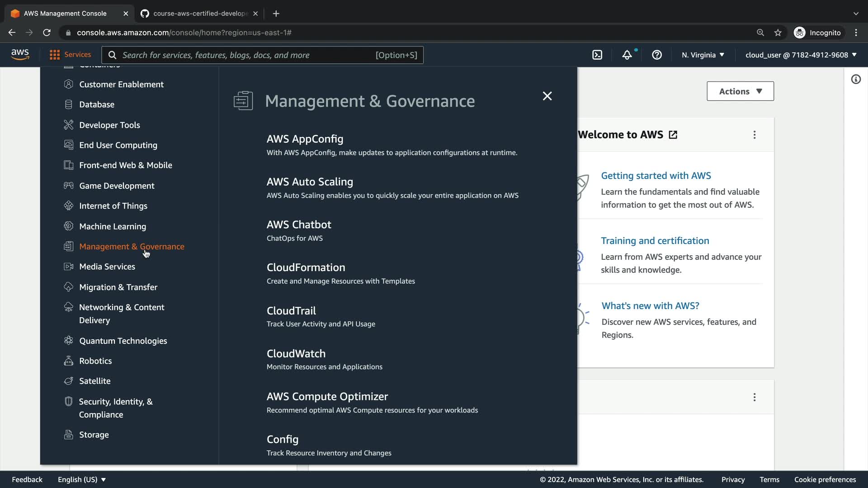The height and width of the screenshot is (488, 868).
Task: Switch to the course-aws-certified-developer tab
Action: point(199,14)
